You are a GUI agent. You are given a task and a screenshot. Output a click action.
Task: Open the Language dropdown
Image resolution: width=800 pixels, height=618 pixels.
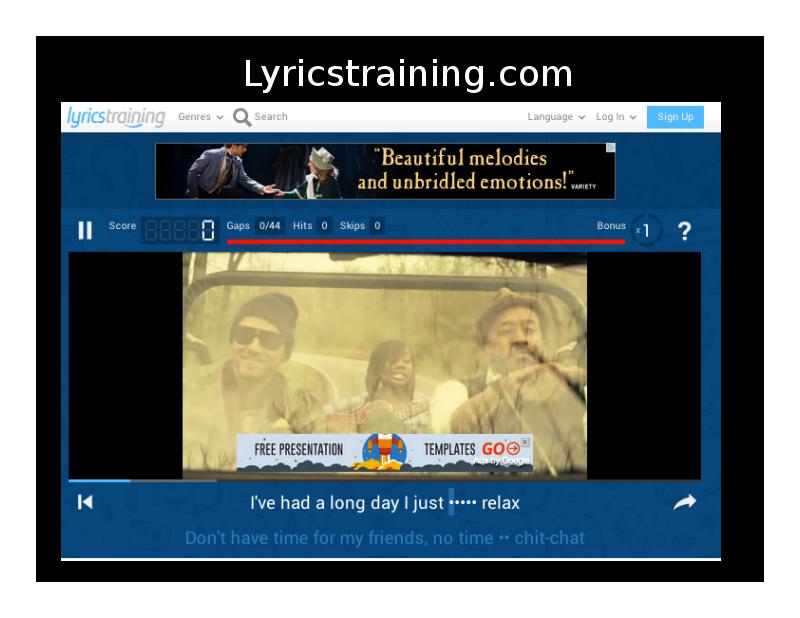pos(556,117)
